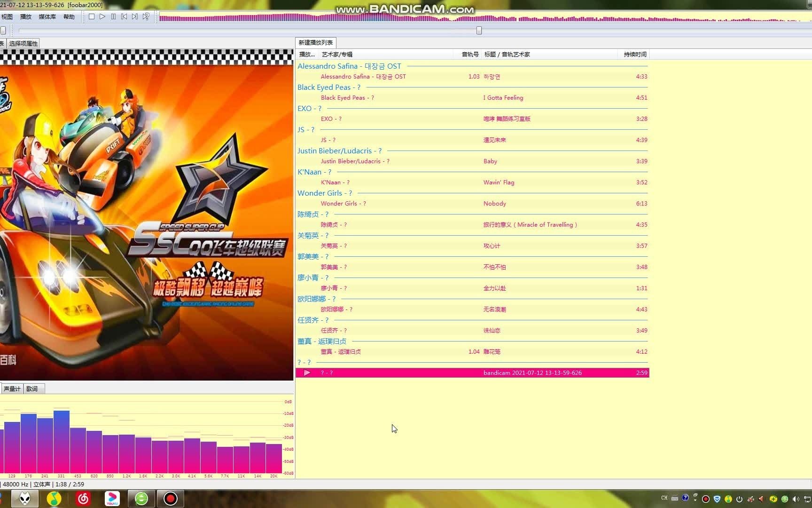This screenshot has height=508, width=812.
Task: Click the CH input language indicator in the tray
Action: coord(664,498)
